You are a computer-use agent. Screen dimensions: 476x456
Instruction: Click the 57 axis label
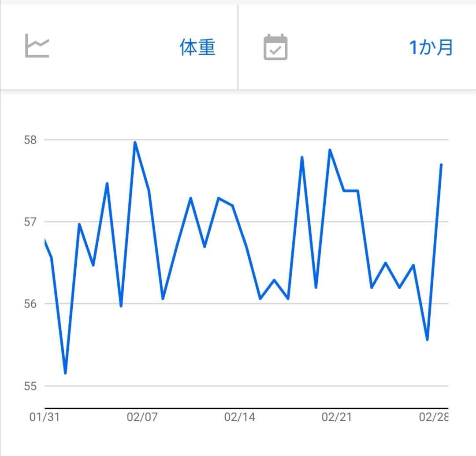(30, 222)
